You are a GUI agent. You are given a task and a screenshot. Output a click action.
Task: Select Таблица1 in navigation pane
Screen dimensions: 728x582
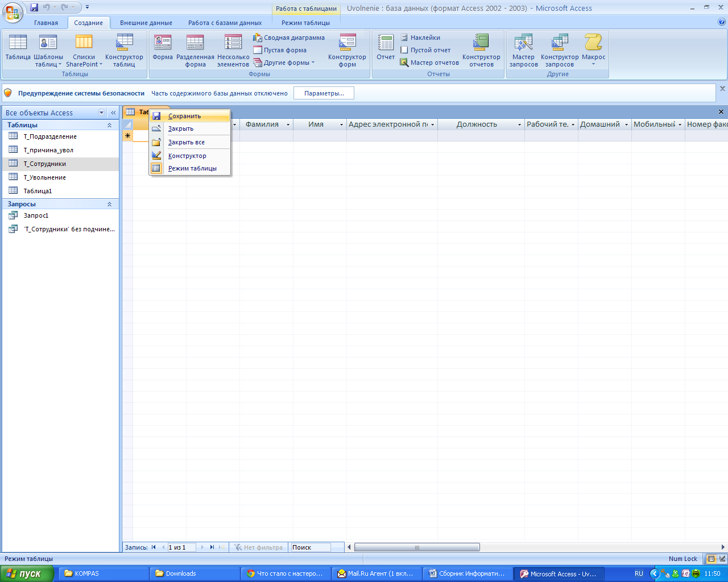click(61, 191)
